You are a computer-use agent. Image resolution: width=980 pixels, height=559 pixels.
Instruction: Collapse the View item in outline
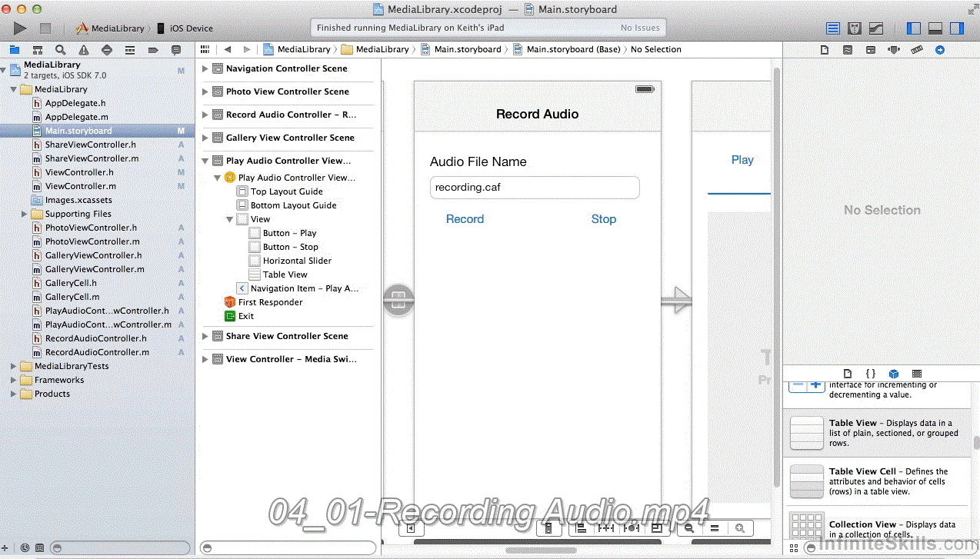pyautogui.click(x=230, y=219)
